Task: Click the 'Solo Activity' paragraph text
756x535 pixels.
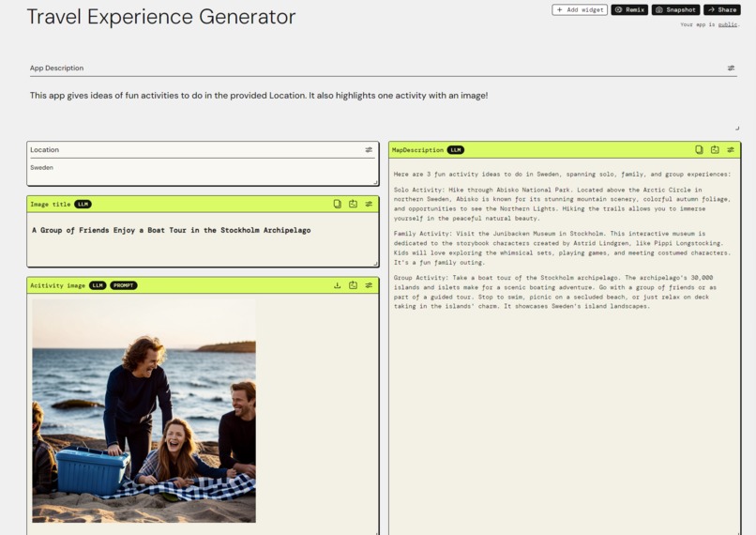Action: pyautogui.click(x=562, y=204)
